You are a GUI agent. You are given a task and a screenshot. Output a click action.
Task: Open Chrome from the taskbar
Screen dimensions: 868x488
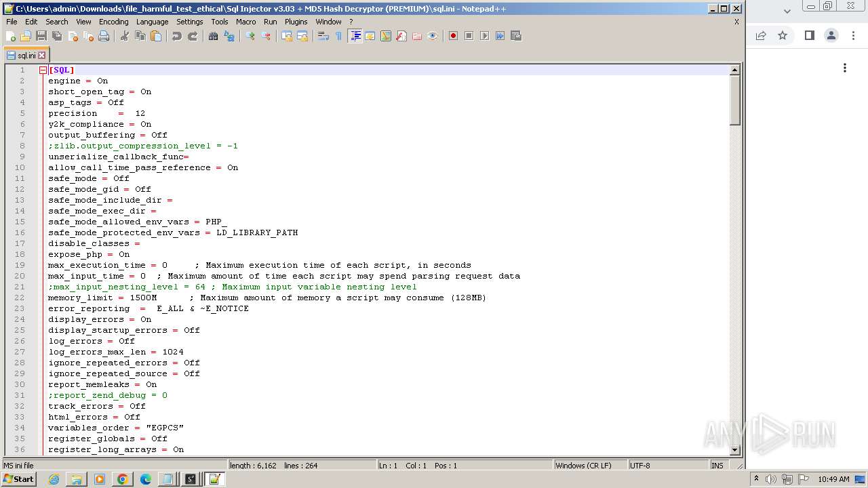122,479
